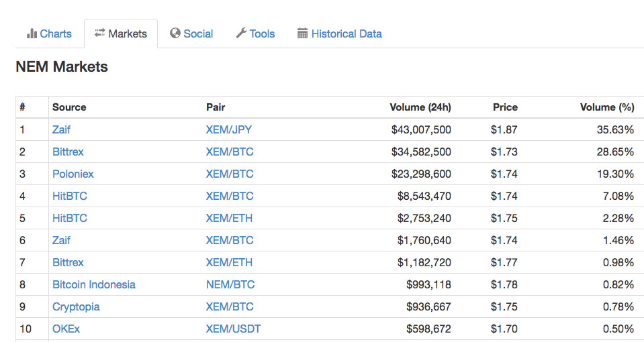Select the $43,007,500 volume cell
This screenshot has height=342, width=644.
click(421, 129)
